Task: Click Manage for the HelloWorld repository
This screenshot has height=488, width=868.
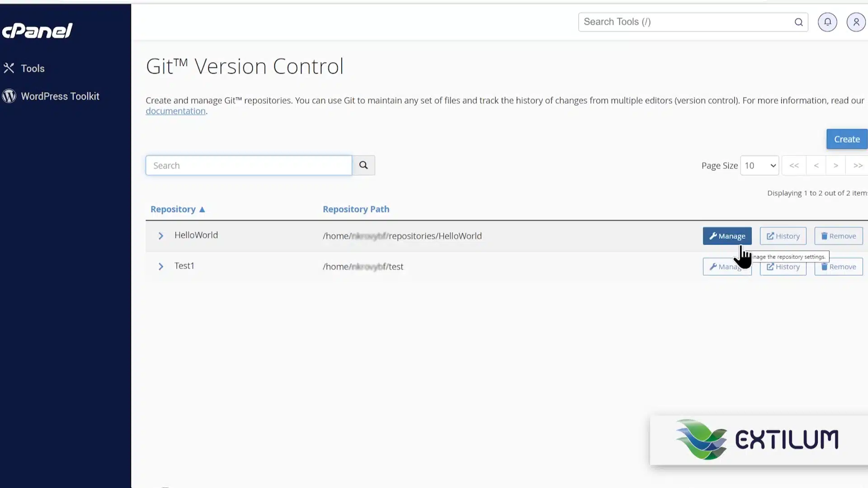Action: tap(727, 236)
